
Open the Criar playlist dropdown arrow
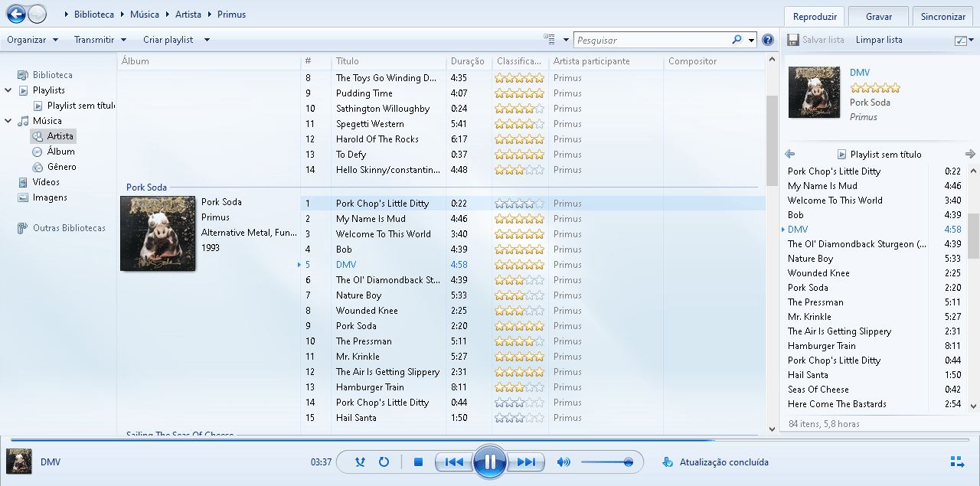(207, 40)
